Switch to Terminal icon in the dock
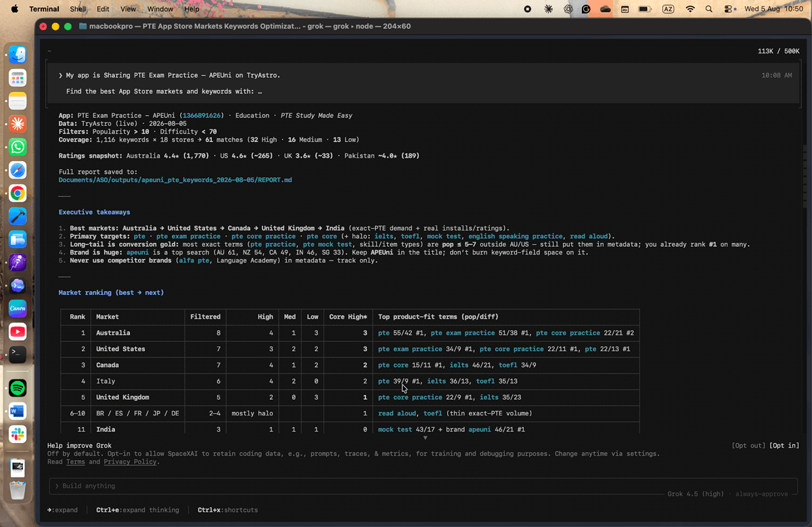Screen dimensions: 812x527 (18, 354)
